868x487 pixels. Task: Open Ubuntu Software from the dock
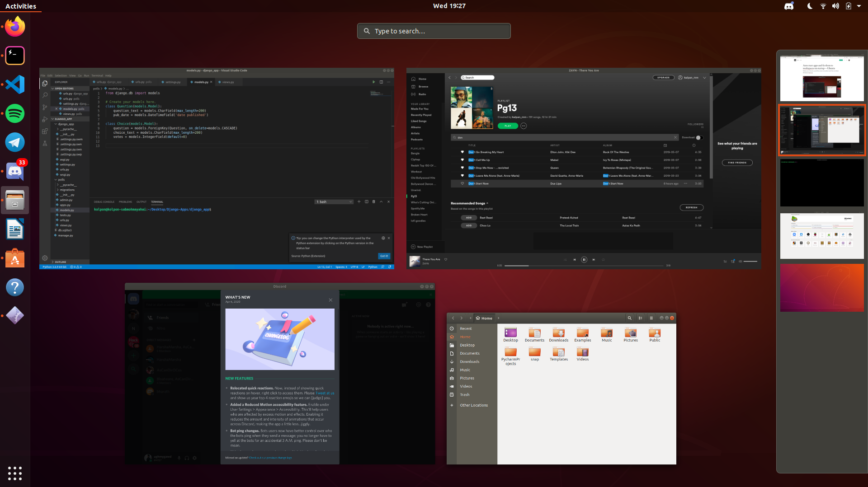coord(15,258)
